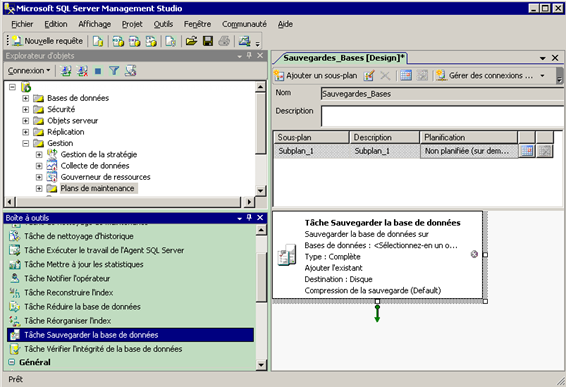Click the Object Explorer refresh script icon
This screenshot has height=387, width=566.
click(x=130, y=71)
